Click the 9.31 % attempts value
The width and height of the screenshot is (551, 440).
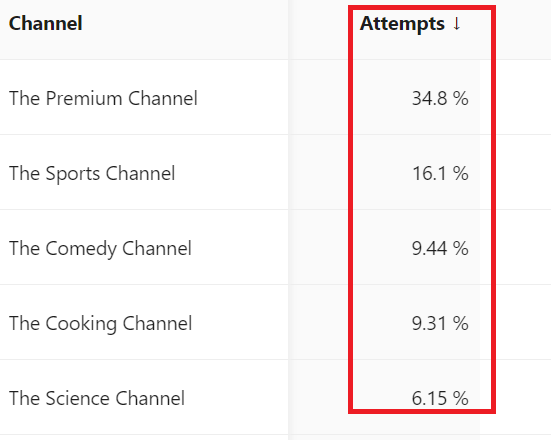[440, 323]
